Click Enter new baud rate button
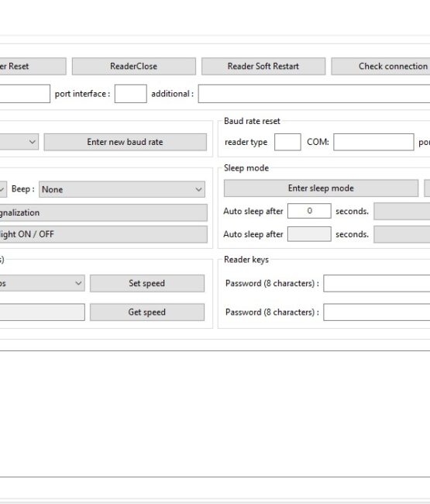The height and width of the screenshot is (504, 430). click(x=126, y=142)
